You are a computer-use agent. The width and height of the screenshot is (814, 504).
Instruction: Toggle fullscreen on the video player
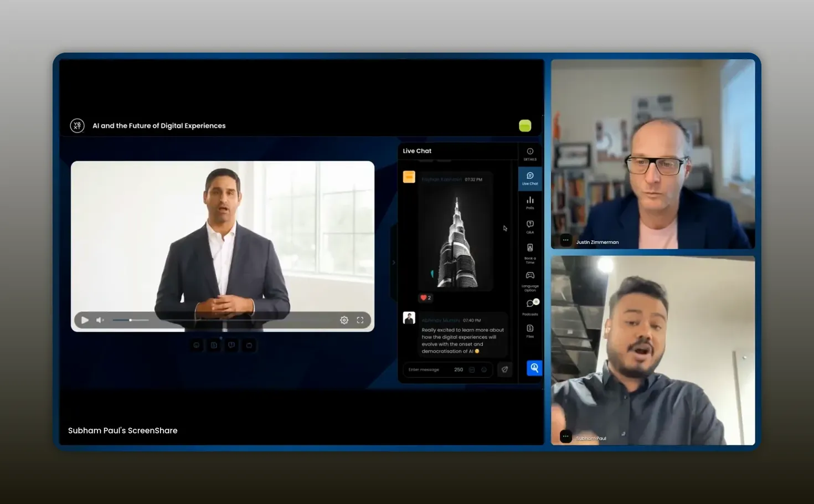click(360, 320)
